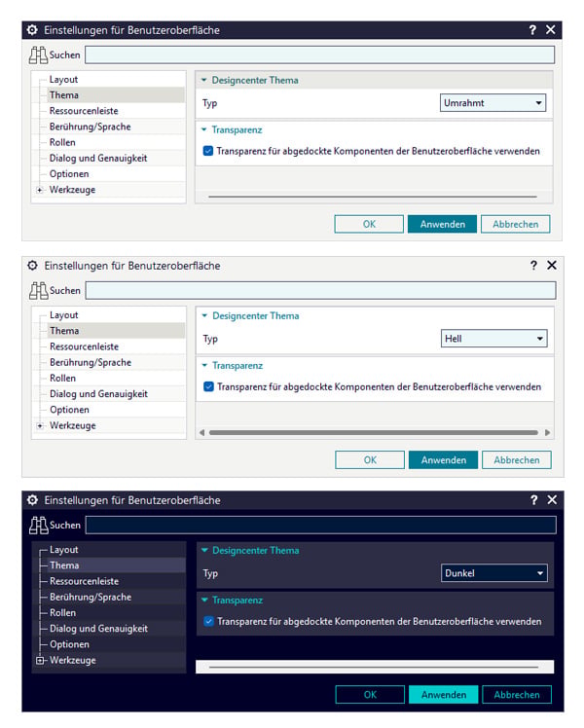Viewport: 584px width, 728px height.
Task: Click OK in the Hell theme dialog
Action: (370, 459)
